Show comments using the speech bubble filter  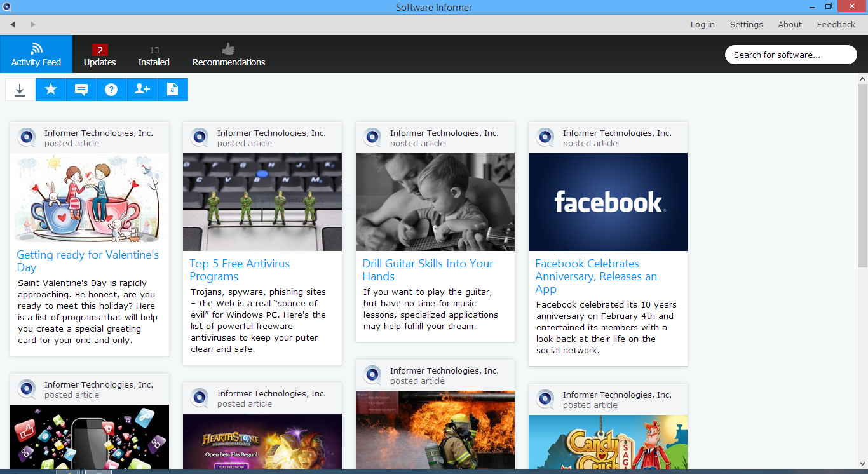pyautogui.click(x=81, y=89)
